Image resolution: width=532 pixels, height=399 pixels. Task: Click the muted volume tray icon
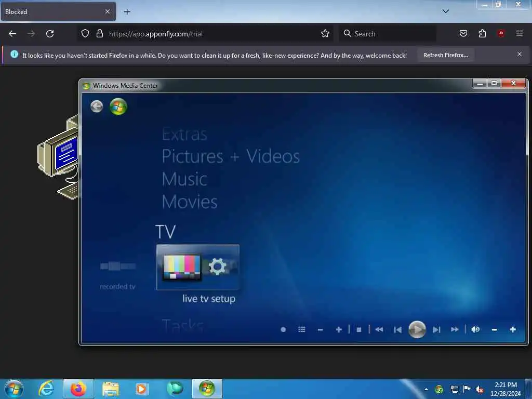[480, 390]
